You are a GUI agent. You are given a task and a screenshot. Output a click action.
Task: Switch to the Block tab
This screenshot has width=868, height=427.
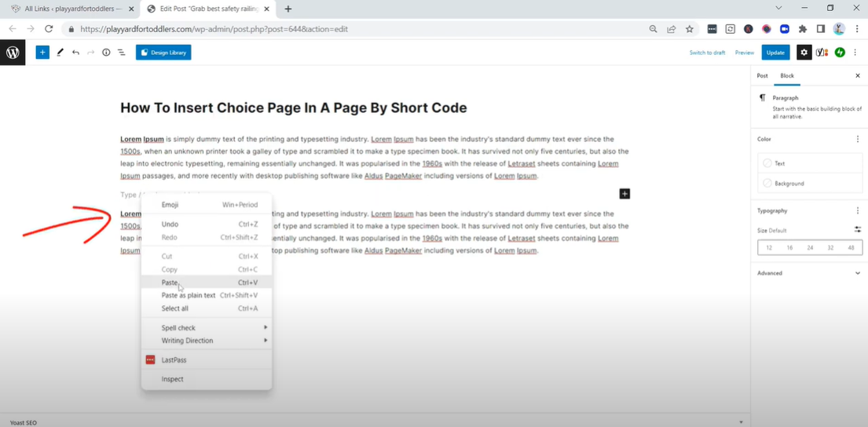(786, 76)
